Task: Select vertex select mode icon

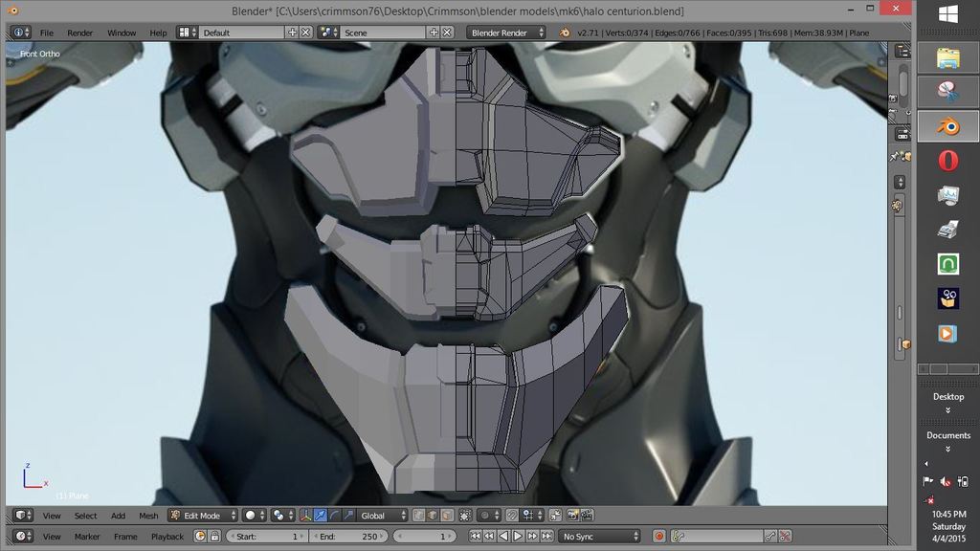Action: click(419, 516)
